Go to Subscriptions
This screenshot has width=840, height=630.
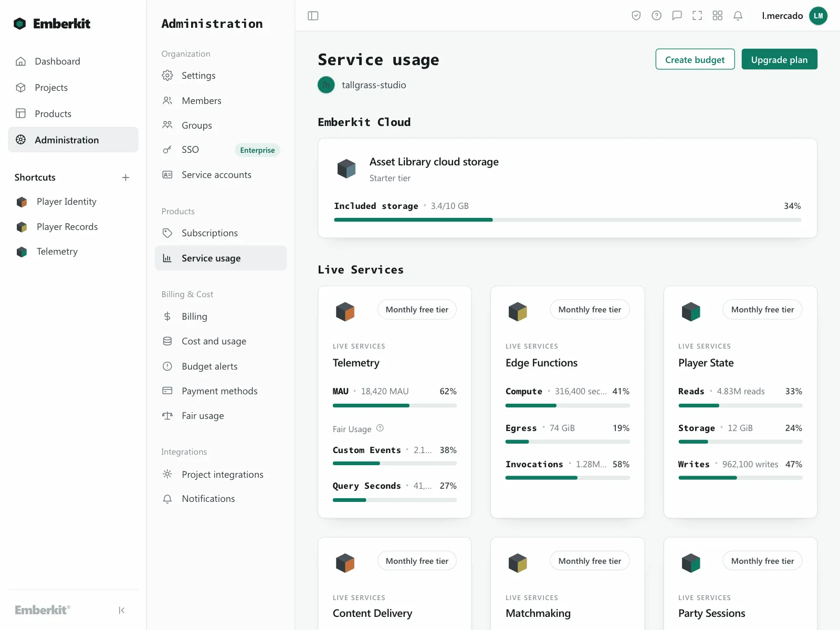[220, 233]
